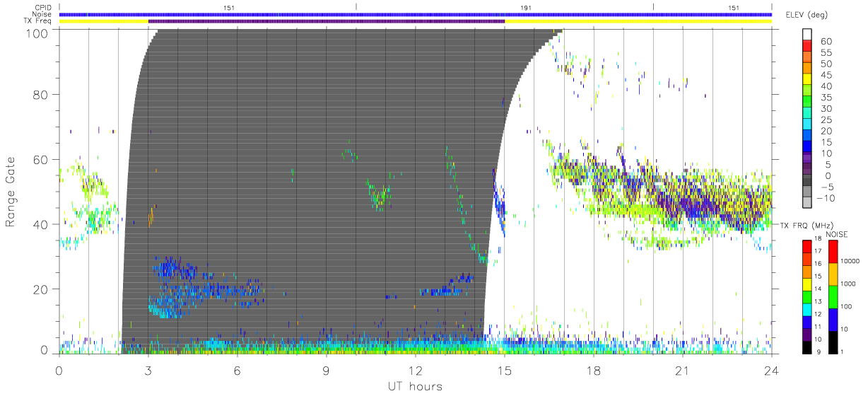Click the green swatch in NOISE color bar
This screenshot has height=401, width=868.
tap(833, 297)
